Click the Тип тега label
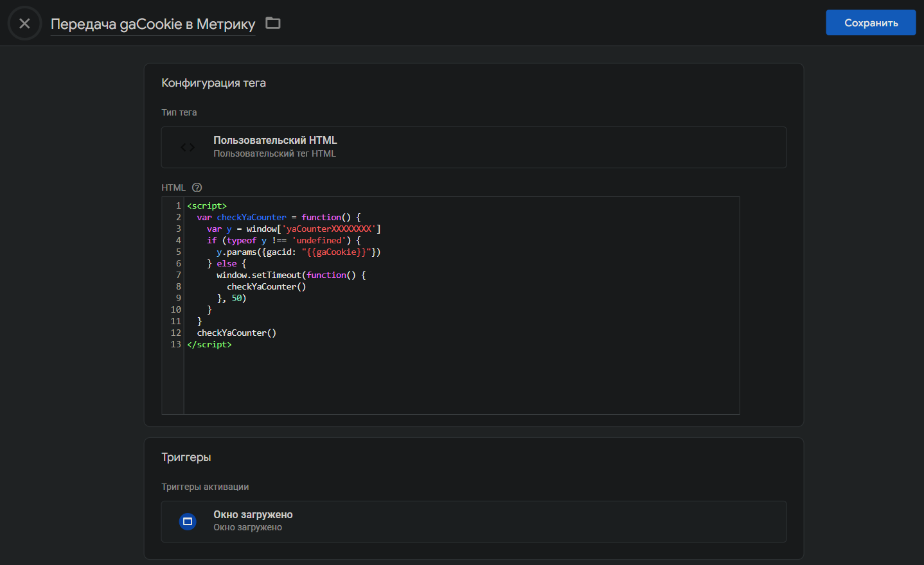 (x=179, y=112)
